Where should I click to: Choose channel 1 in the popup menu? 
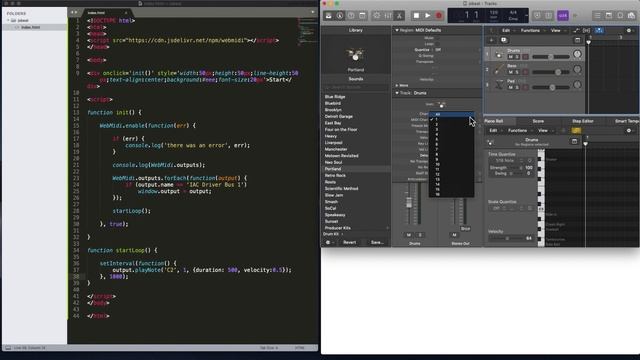[451, 120]
